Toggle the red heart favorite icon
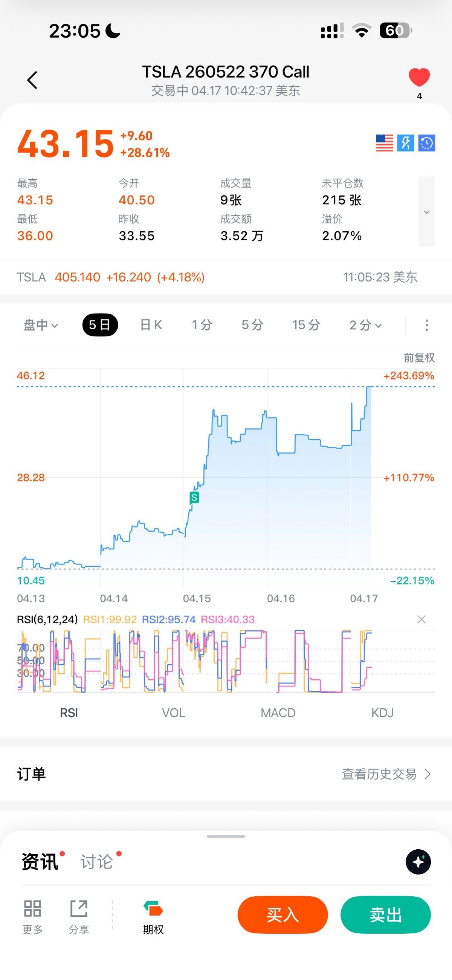 pos(419,77)
